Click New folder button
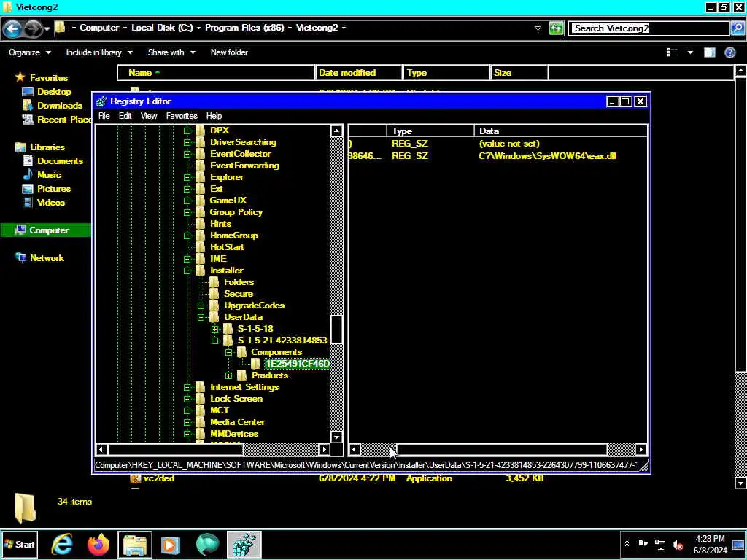This screenshot has height=560, width=747. (229, 52)
